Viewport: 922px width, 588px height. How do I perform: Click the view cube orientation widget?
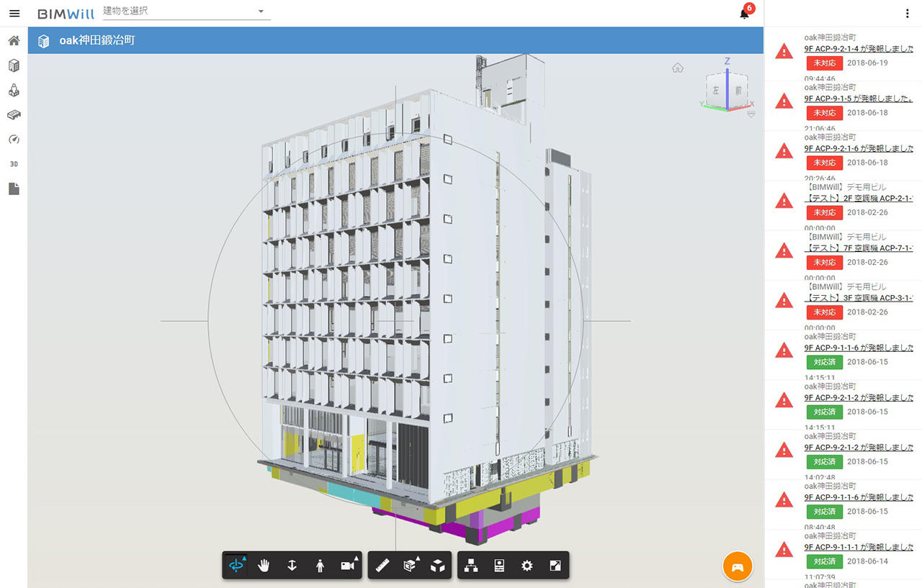click(x=727, y=91)
